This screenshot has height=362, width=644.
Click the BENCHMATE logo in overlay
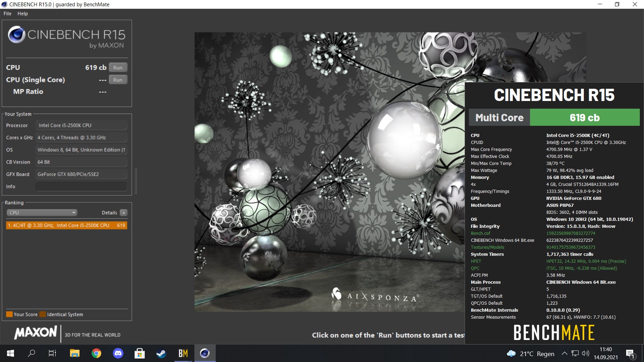[x=554, y=332]
